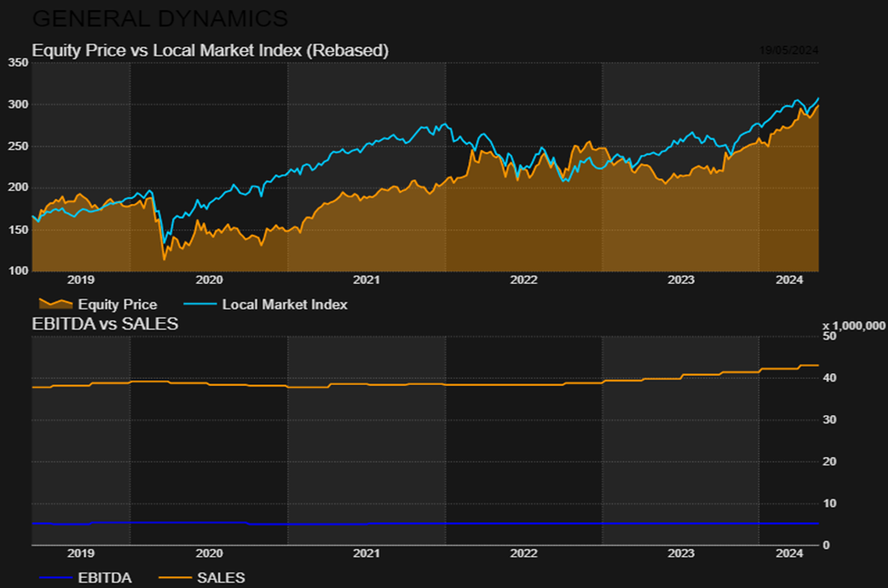Click the orange SALES legend line
The width and height of the screenshot is (888, 588).
(175, 578)
